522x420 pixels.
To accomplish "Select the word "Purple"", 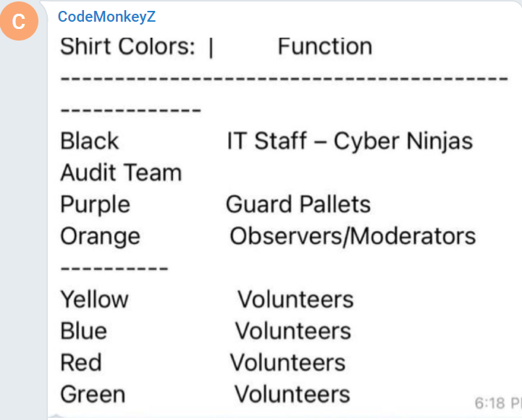I will click(x=96, y=205).
